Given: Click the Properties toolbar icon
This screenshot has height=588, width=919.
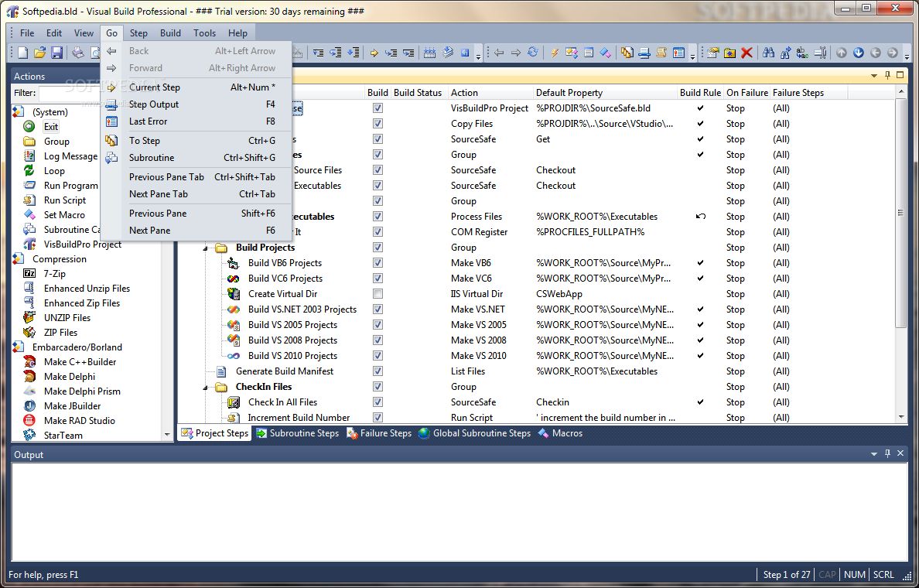Looking at the screenshot, I should click(x=712, y=53).
